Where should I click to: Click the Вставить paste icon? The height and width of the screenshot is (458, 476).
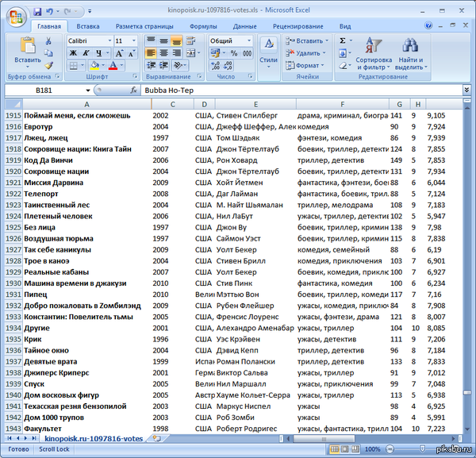[x=27, y=49]
